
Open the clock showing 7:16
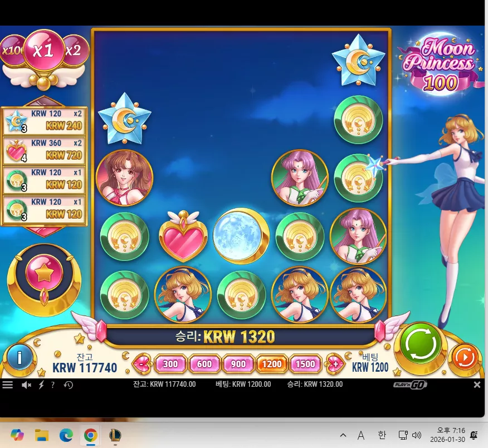click(x=447, y=435)
